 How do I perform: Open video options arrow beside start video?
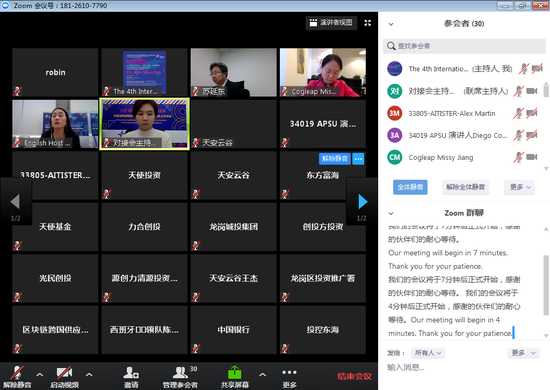click(x=89, y=375)
